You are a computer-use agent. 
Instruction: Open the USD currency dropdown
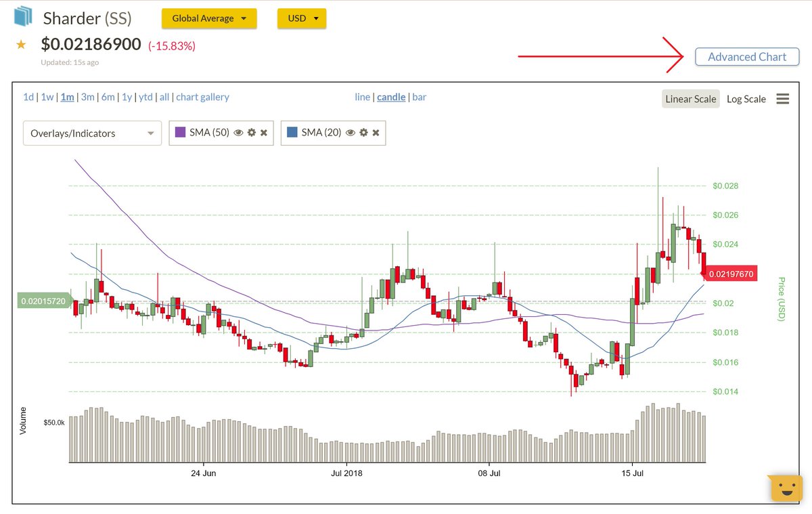pos(302,18)
